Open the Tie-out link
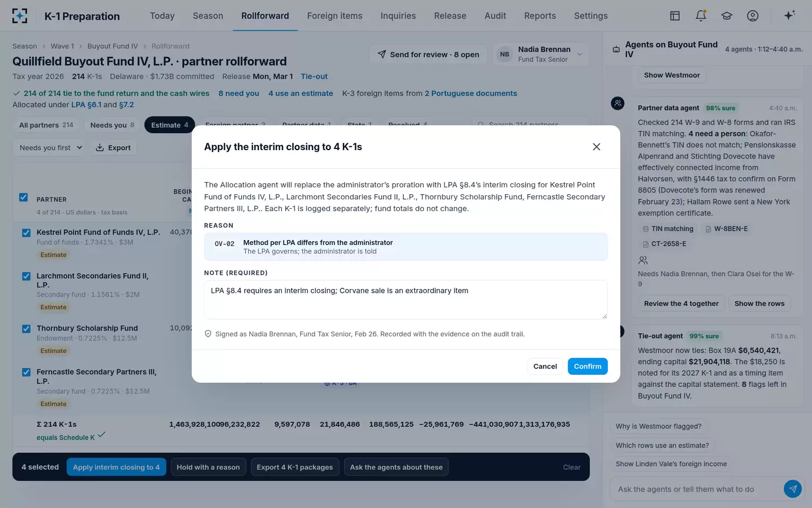812x508 pixels. click(x=314, y=76)
